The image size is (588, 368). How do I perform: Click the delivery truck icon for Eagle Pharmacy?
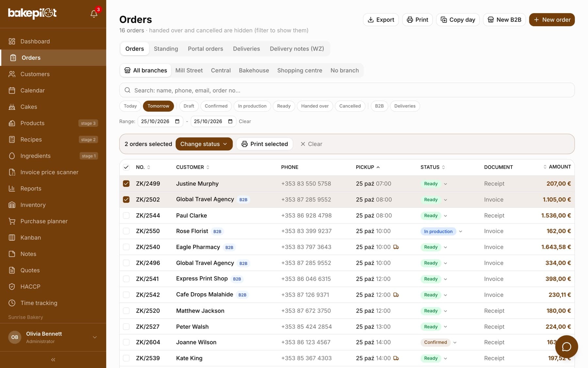tap(396, 247)
